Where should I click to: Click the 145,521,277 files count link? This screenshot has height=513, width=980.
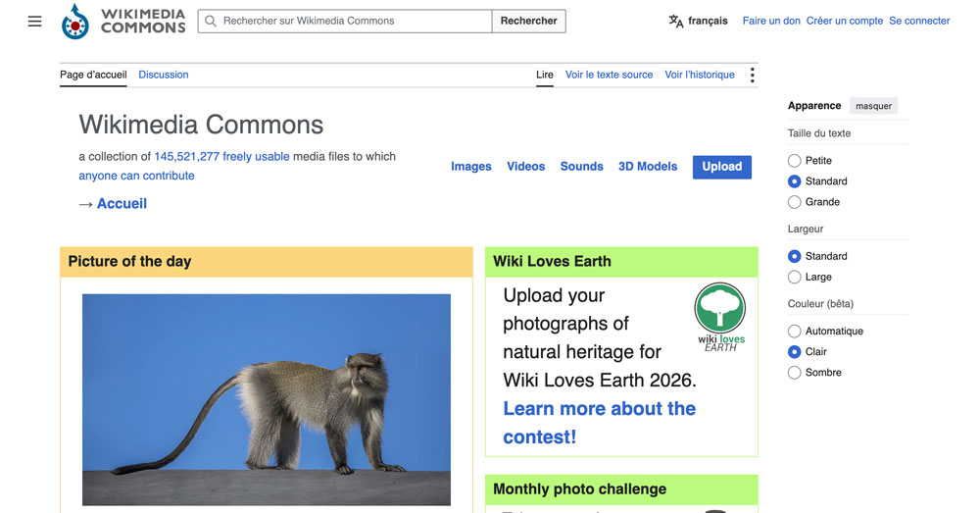(187, 156)
